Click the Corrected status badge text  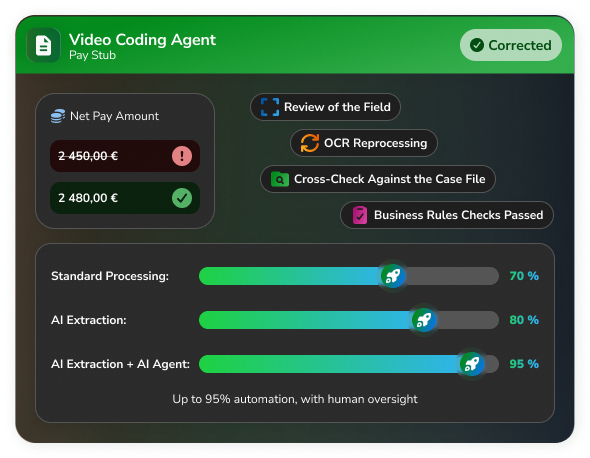click(520, 45)
